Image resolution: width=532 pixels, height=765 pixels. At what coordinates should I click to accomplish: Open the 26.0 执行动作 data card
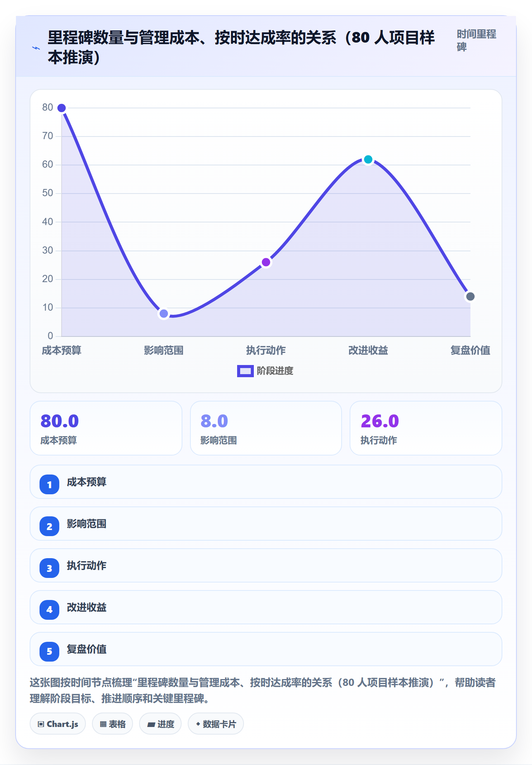[426, 428]
